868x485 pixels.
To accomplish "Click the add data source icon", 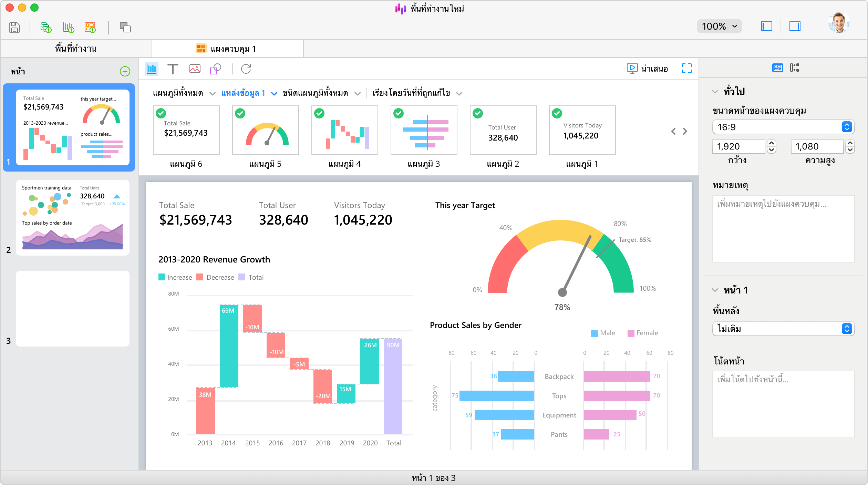I will (45, 27).
